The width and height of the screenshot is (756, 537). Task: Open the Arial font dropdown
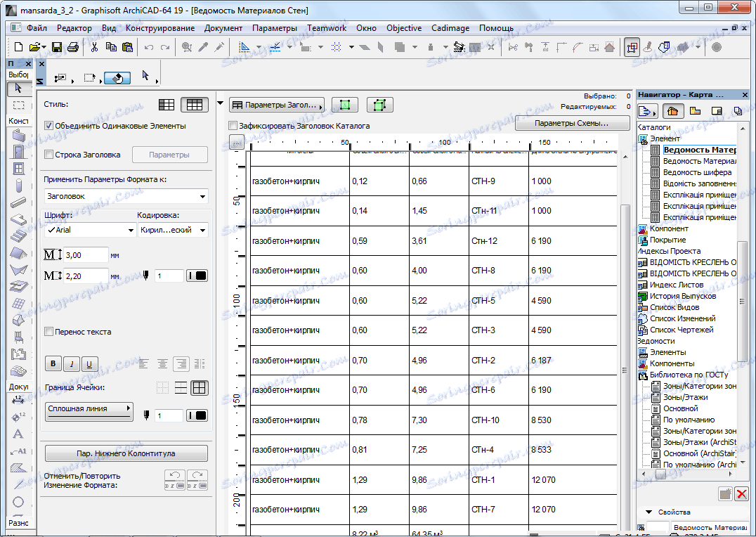point(90,230)
